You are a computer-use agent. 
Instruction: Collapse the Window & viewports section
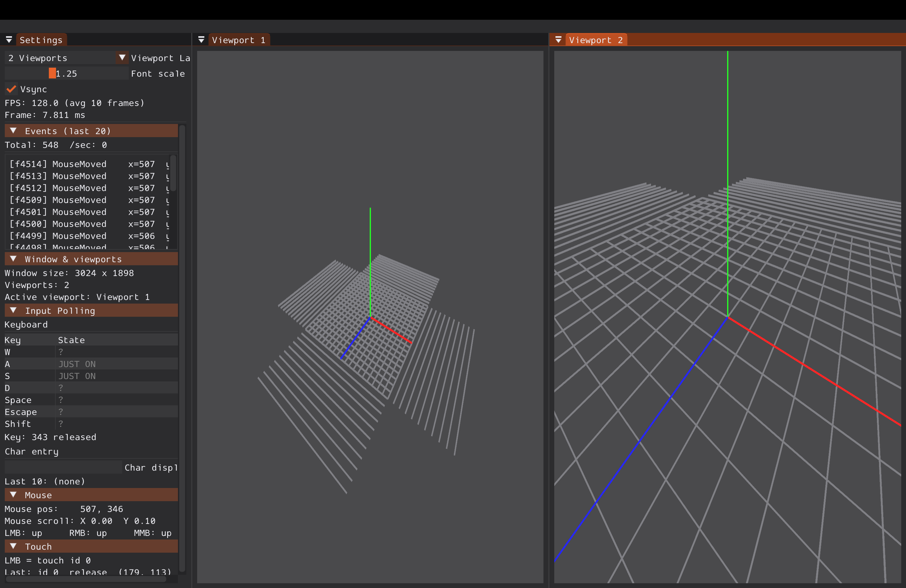click(91, 259)
